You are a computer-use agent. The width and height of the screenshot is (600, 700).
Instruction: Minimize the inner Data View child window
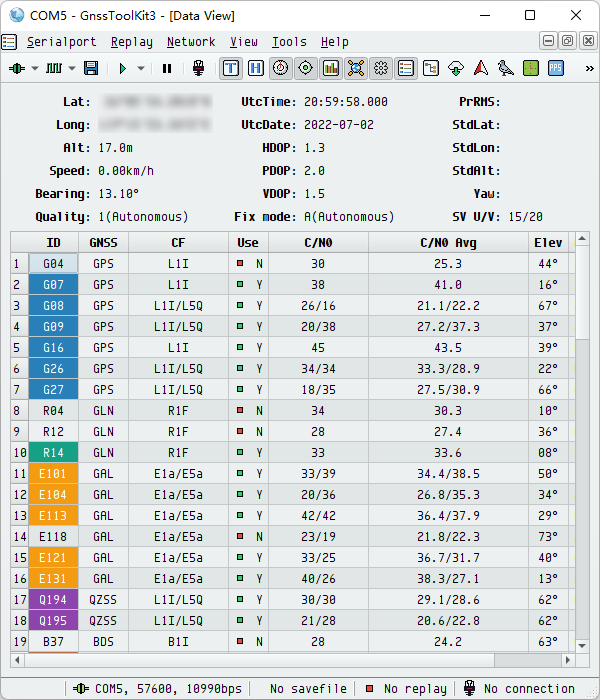click(548, 41)
